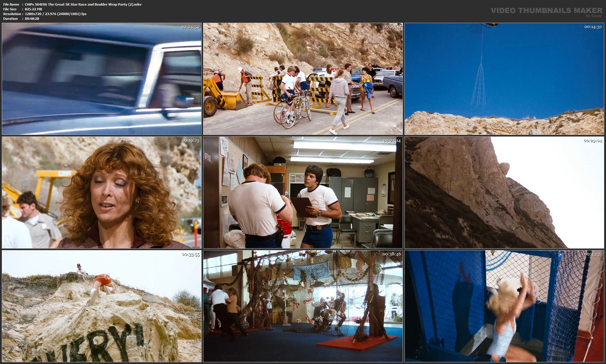Open the blue cage blonde woman thumbnail
Viewport: 606px width, 364px height.
[x=504, y=306]
